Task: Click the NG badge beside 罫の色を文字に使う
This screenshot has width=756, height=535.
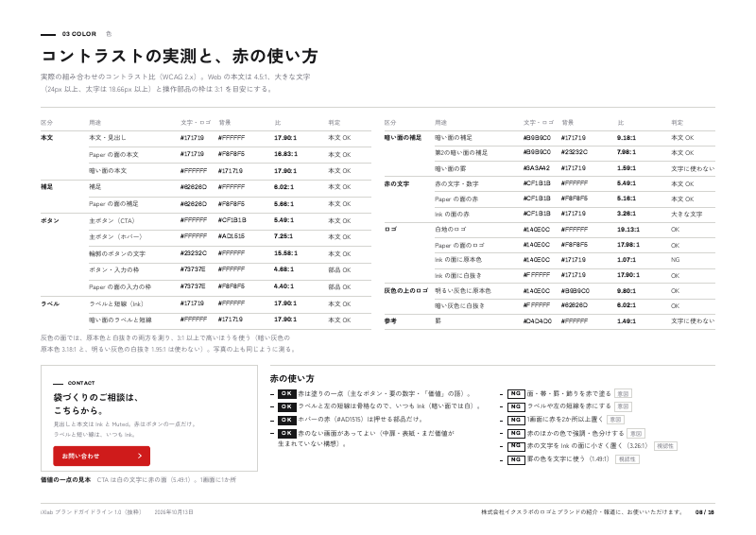Action: pos(516,459)
